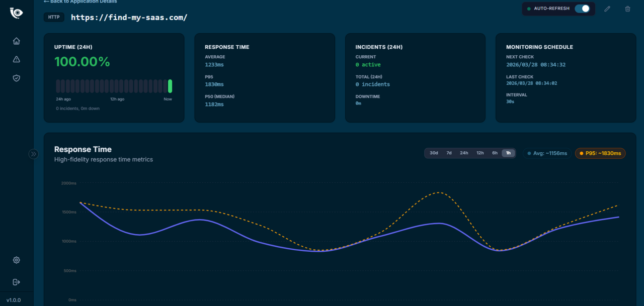The height and width of the screenshot is (306, 644).
Task: Click the version label v1.0.0
Action: 14,300
